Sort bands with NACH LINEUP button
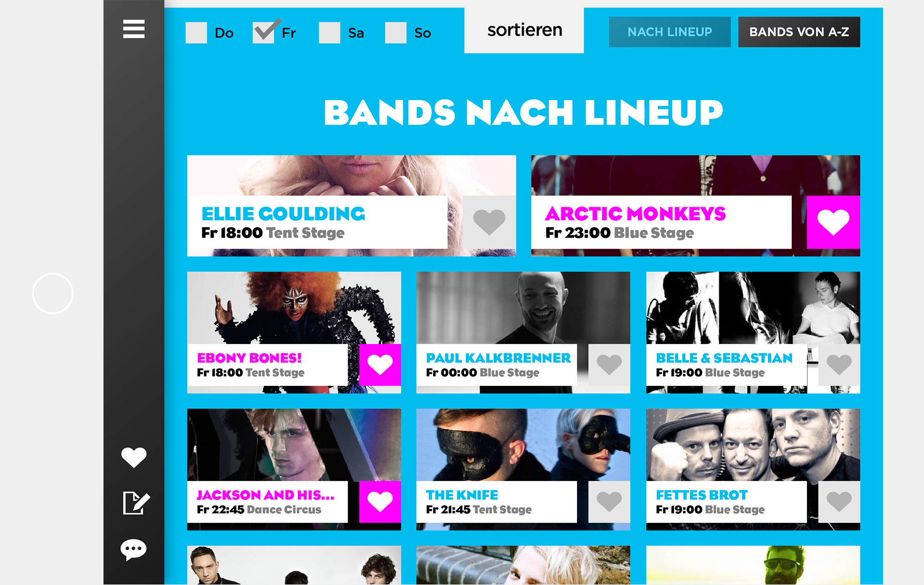This screenshot has height=585, width=924. click(670, 32)
